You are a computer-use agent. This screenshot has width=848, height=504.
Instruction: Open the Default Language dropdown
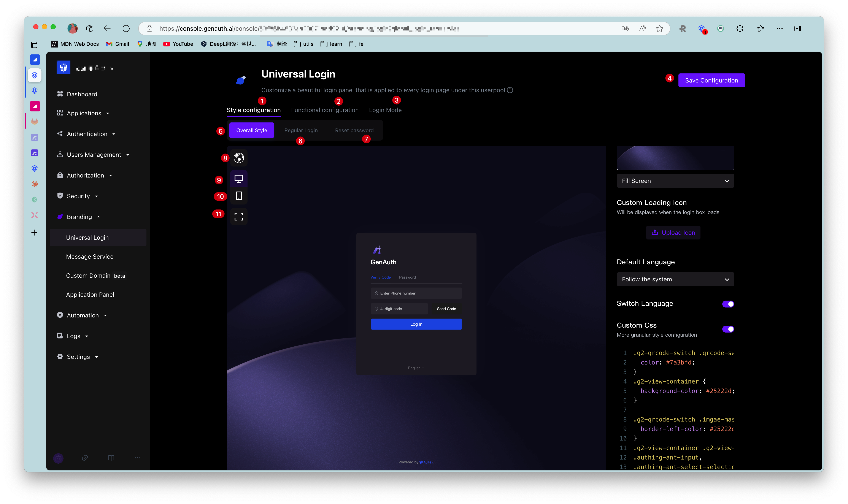click(x=675, y=279)
